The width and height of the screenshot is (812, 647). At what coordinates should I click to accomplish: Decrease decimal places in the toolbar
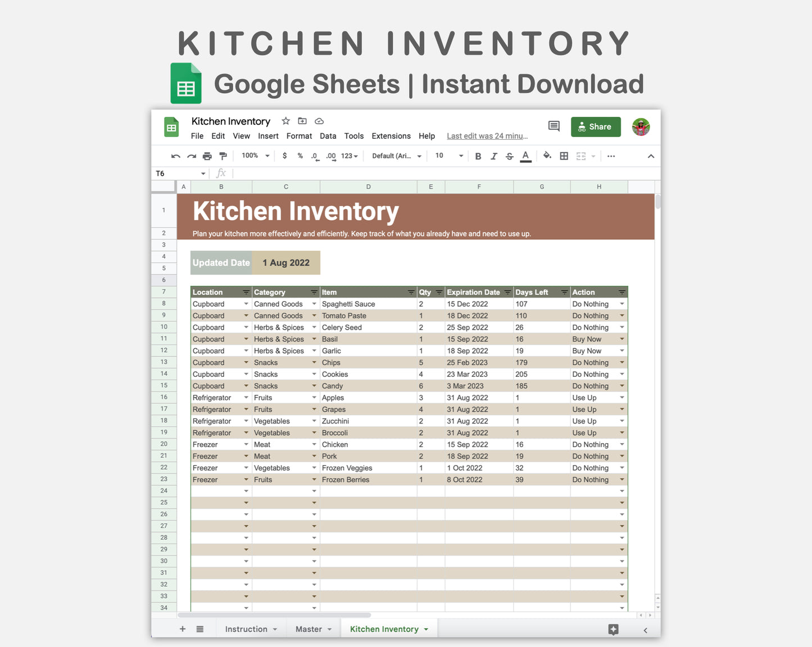(x=315, y=156)
